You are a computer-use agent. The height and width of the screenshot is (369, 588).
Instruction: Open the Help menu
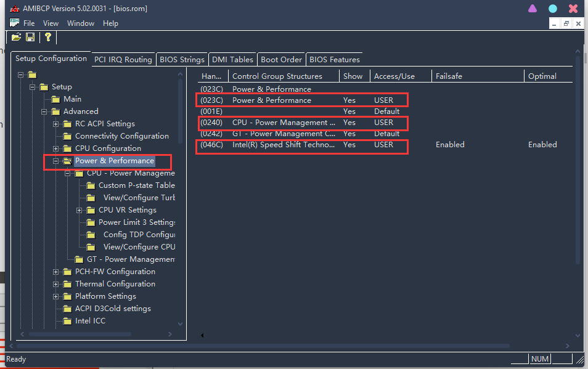[110, 23]
